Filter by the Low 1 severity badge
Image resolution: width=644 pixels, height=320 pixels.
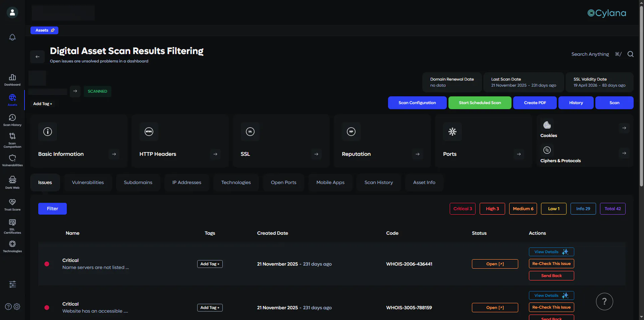pos(554,209)
